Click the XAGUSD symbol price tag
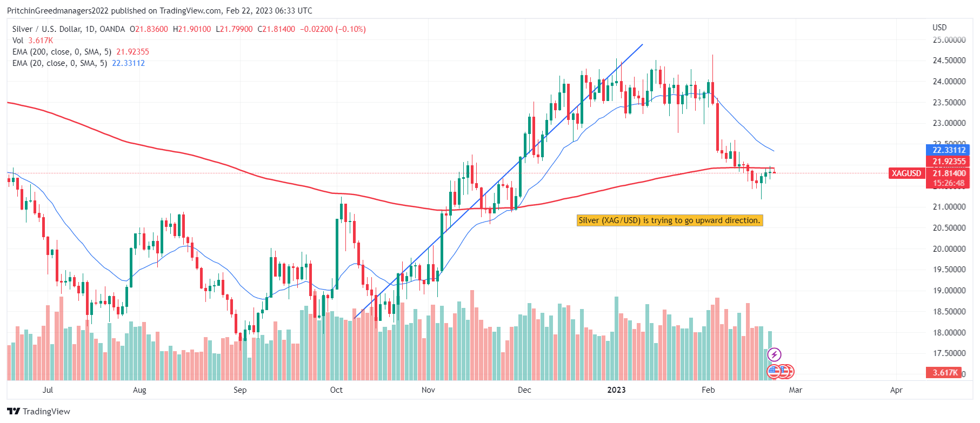This screenshot has height=423, width=980. [x=906, y=173]
